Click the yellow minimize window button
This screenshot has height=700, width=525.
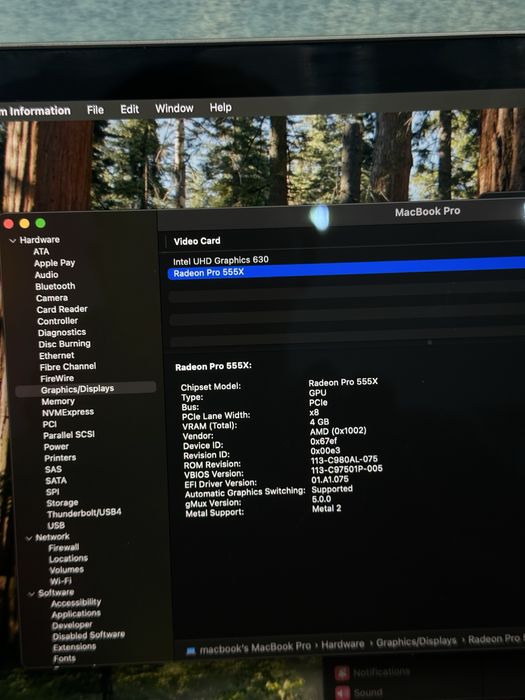point(25,223)
